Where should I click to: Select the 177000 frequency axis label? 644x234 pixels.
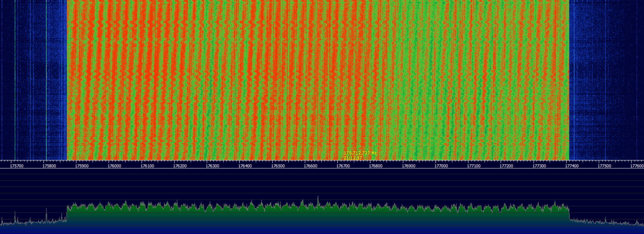(x=441, y=166)
